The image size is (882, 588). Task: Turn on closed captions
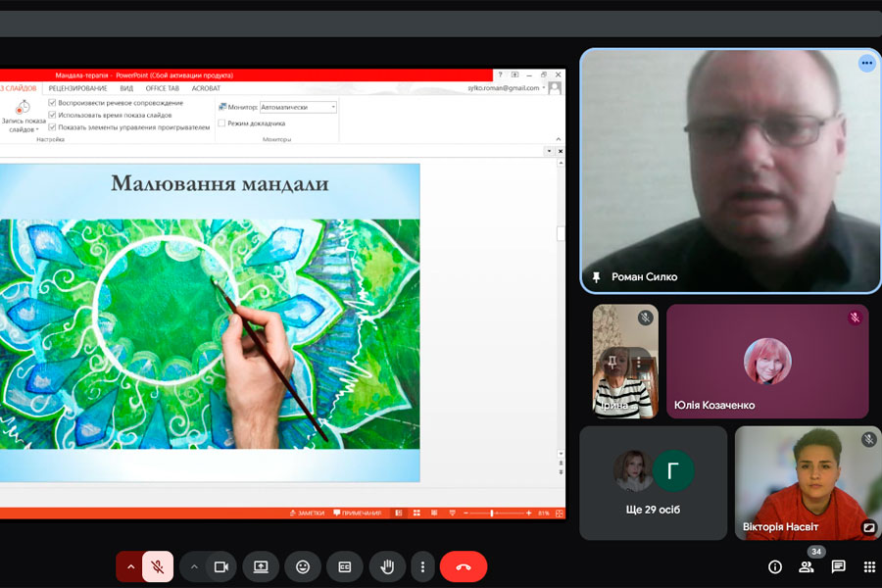(x=345, y=566)
